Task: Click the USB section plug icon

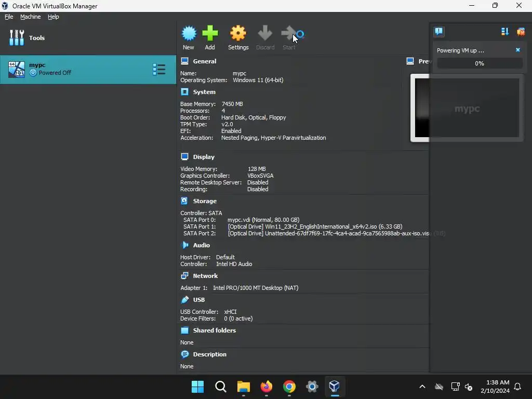Action: [184, 300]
